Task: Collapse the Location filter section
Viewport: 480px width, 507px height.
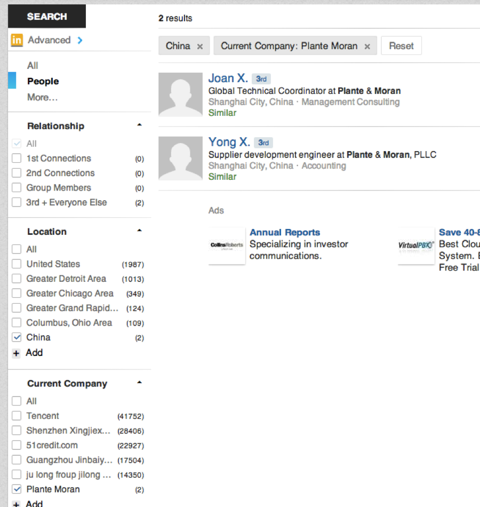Action: tap(139, 230)
